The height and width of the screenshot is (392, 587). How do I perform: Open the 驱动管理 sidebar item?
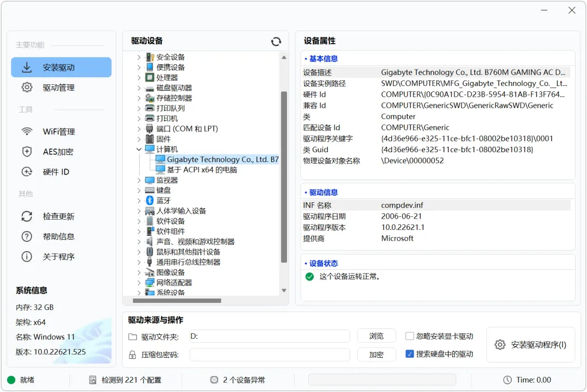(x=61, y=87)
